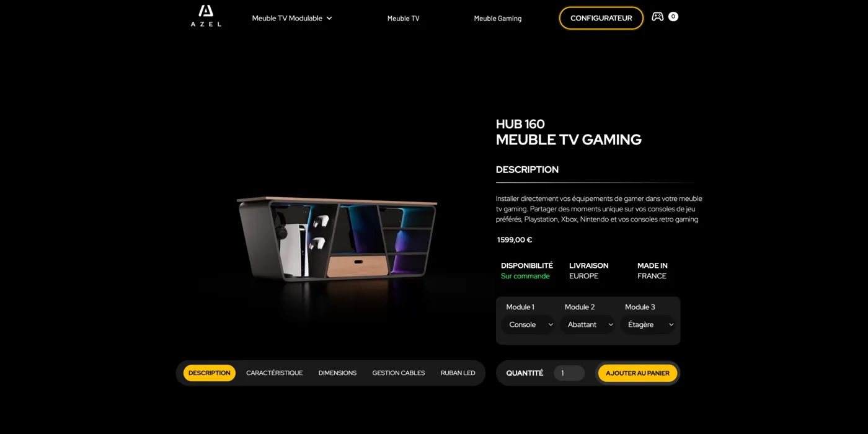Go to Meuble TV page

click(x=403, y=19)
